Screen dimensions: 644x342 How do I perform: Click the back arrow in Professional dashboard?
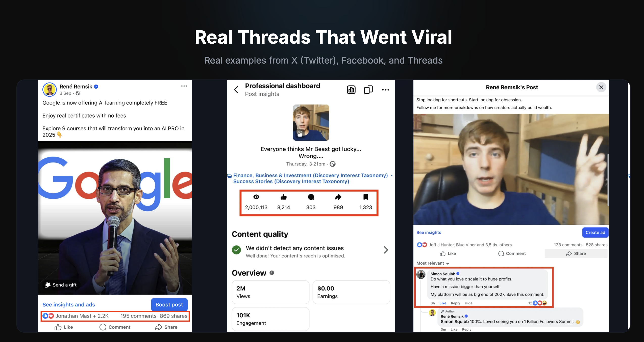click(x=236, y=90)
